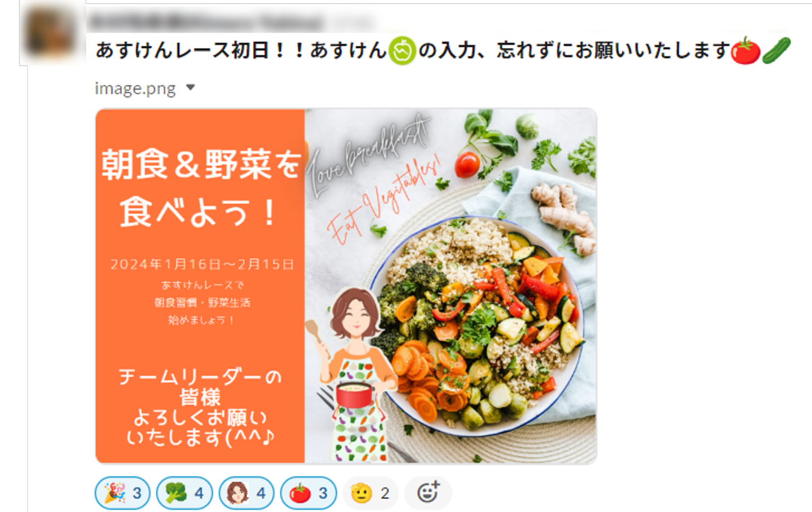Toggle the broccoli reaction with 4 votes

coord(184,493)
